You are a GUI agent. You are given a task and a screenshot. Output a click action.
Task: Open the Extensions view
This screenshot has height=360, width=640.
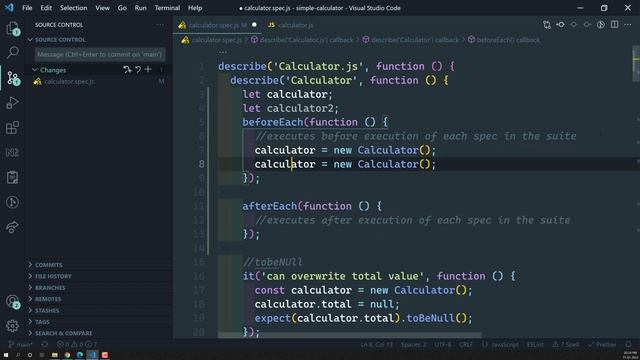point(12,128)
